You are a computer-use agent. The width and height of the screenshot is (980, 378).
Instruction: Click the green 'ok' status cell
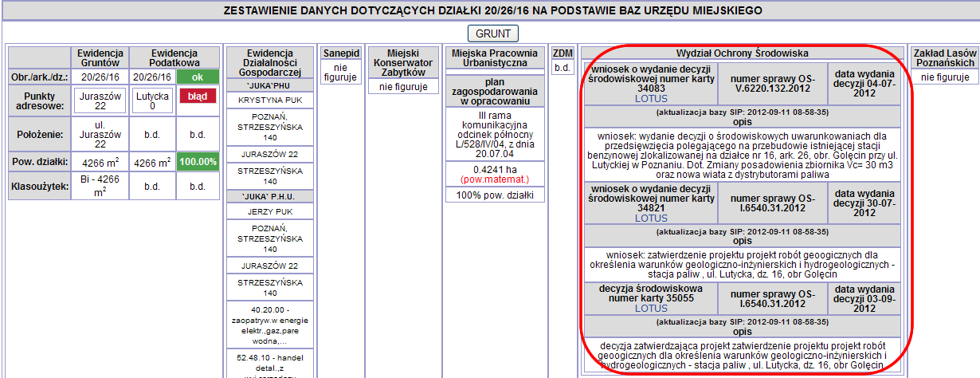pyautogui.click(x=197, y=77)
